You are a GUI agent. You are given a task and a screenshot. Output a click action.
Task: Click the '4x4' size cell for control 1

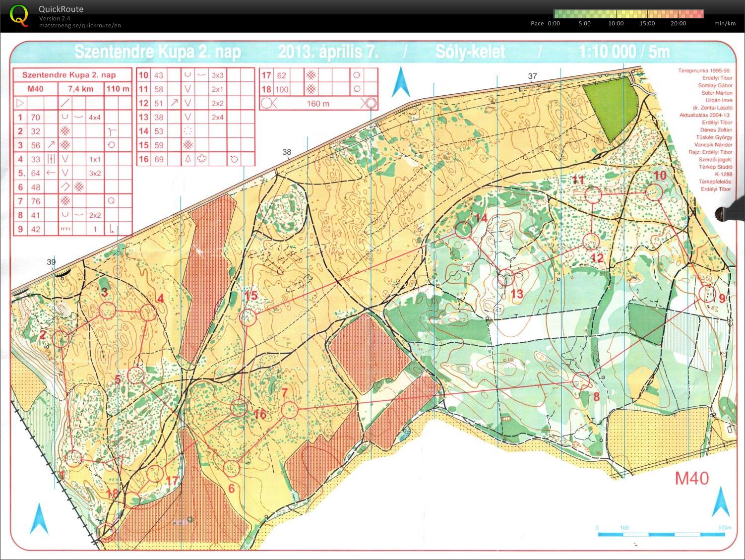click(95, 118)
